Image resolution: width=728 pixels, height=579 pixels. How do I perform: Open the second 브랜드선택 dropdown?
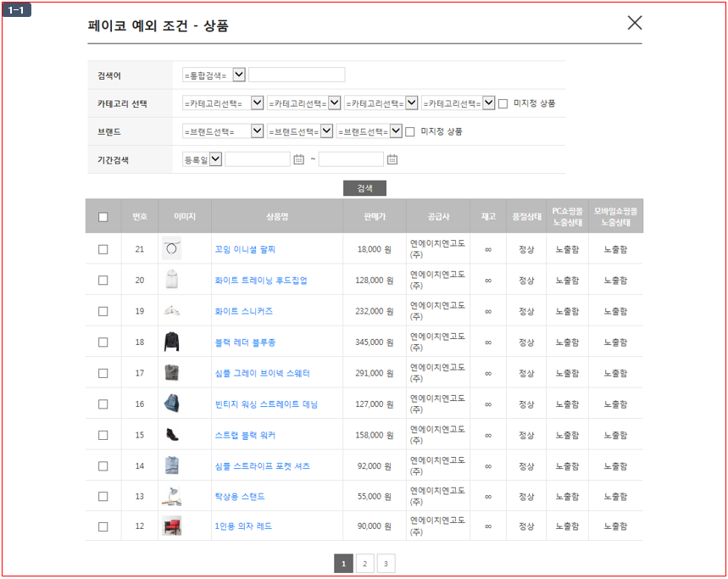coord(300,131)
